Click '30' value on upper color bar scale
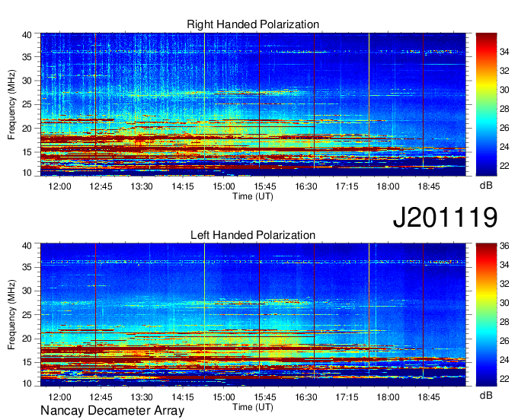Image resolution: width=518 pixels, height=420 pixels. tap(504, 90)
